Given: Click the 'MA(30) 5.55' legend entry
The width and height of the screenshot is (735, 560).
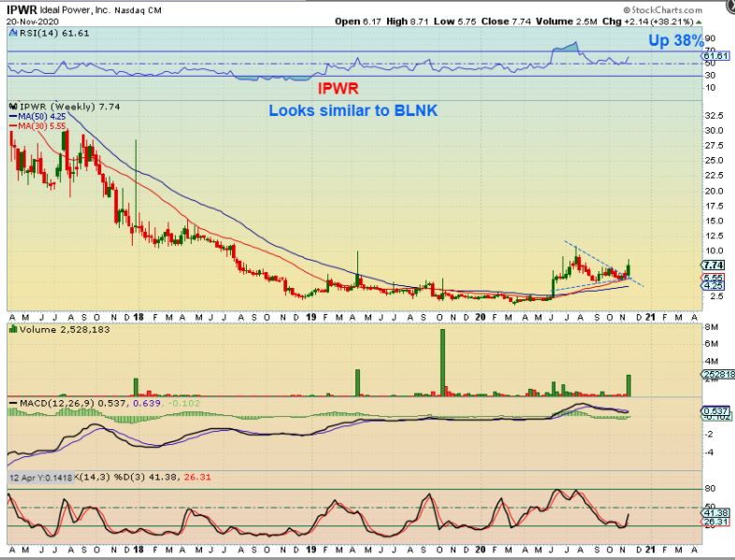Looking at the screenshot, I should [x=38, y=126].
